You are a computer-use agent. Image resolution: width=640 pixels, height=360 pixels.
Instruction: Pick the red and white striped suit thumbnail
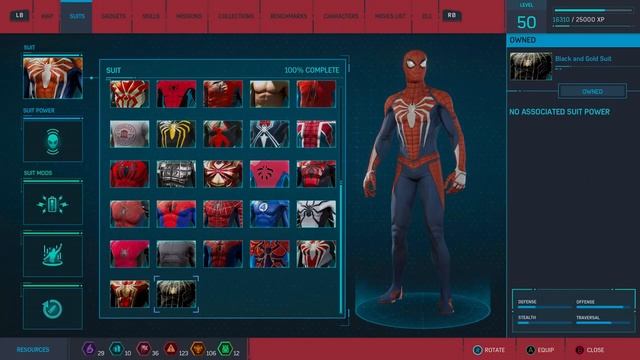pyautogui.click(x=316, y=134)
